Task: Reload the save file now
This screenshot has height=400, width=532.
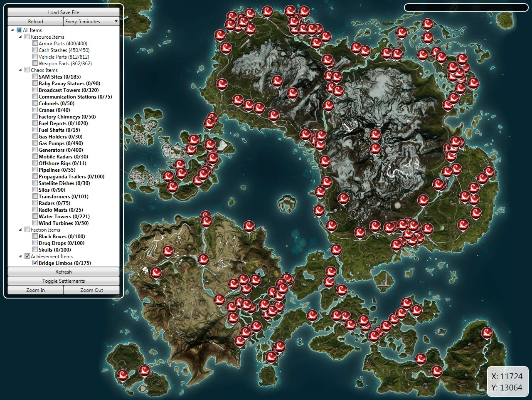Action: click(x=35, y=21)
